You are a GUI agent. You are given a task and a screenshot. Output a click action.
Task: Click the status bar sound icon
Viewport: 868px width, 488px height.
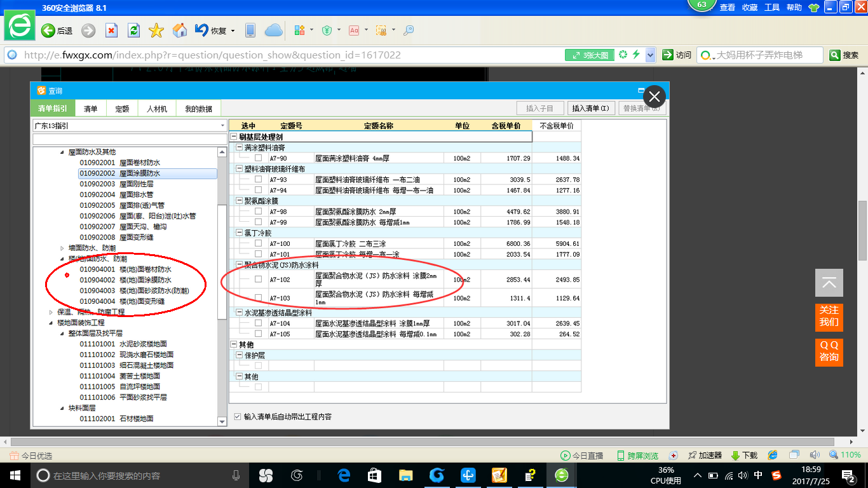pyautogui.click(x=815, y=455)
